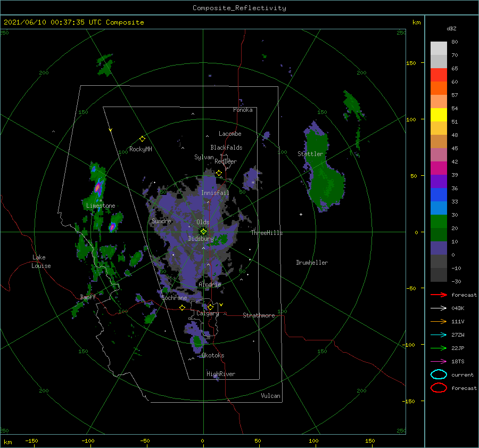Click the Blackfalds label

tap(226, 148)
